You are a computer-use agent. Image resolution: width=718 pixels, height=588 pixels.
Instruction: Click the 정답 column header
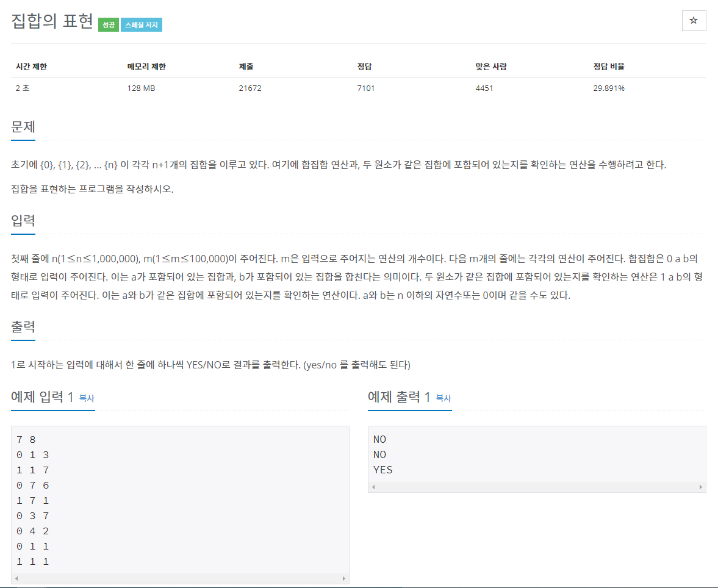(x=365, y=67)
